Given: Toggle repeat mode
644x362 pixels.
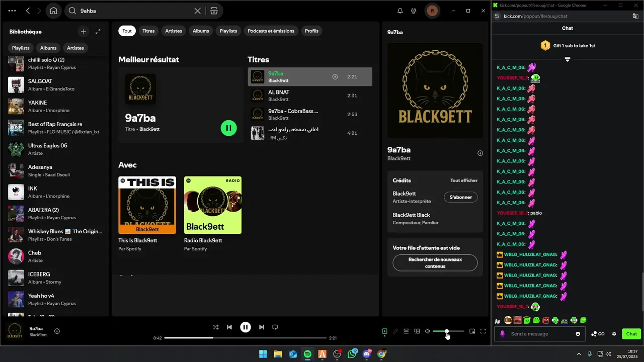Looking at the screenshot, I should [275, 327].
